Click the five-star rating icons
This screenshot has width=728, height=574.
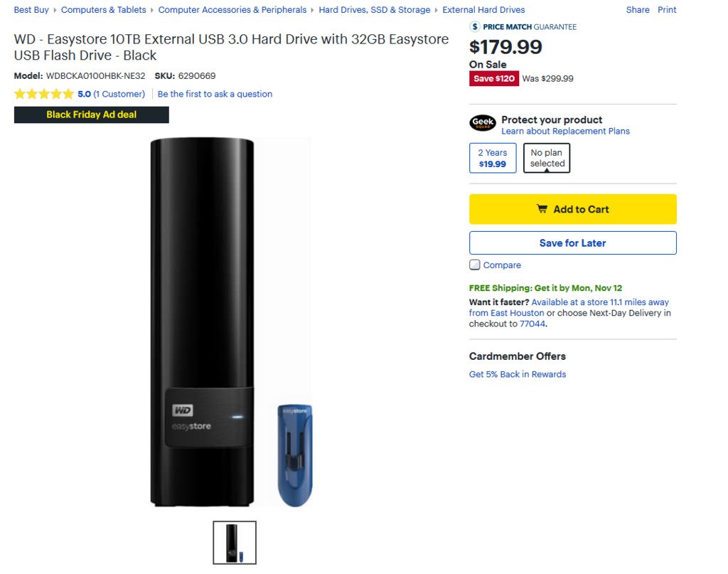tap(43, 94)
